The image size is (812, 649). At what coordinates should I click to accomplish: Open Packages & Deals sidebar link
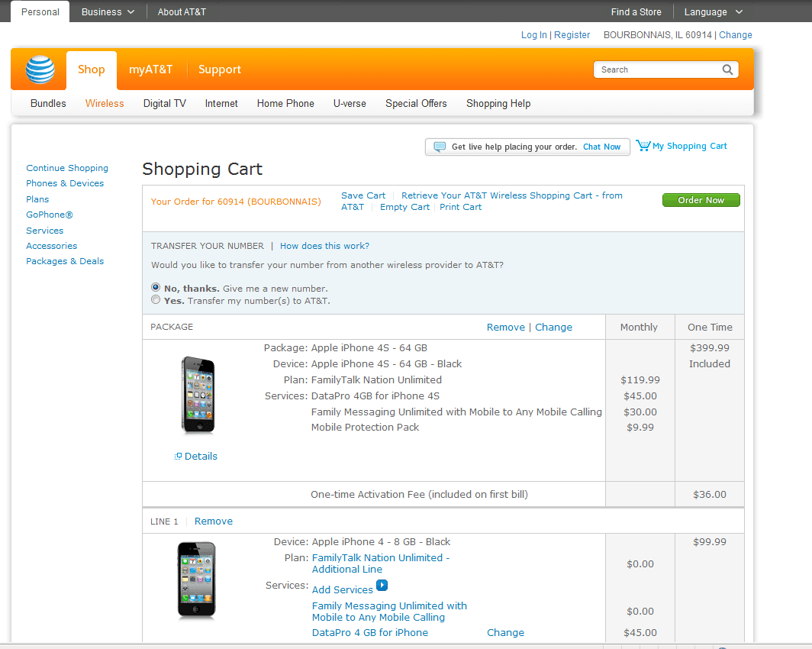[x=65, y=261]
